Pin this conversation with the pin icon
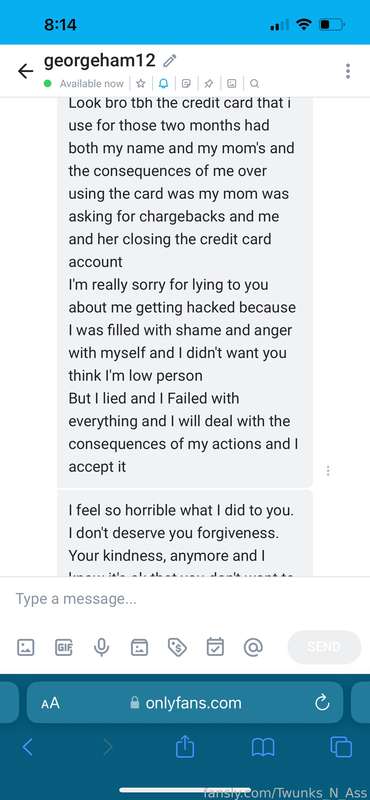 tap(209, 83)
